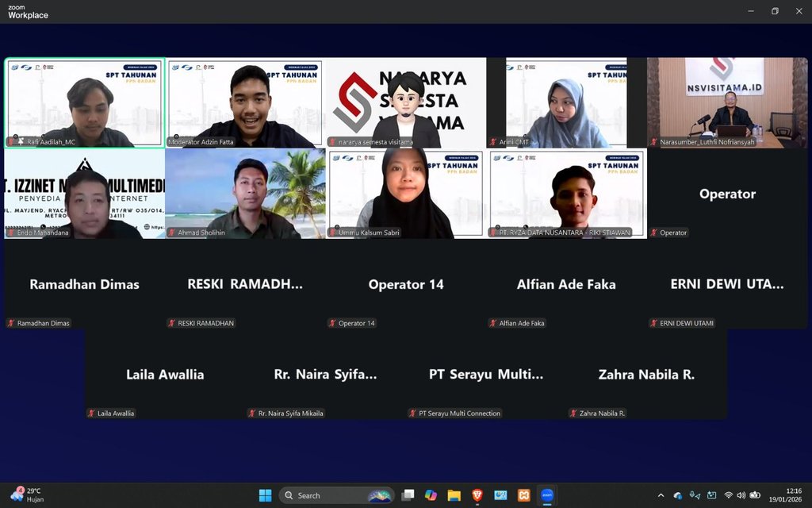Click muted mic icon beside Operator 14 label

click(332, 323)
